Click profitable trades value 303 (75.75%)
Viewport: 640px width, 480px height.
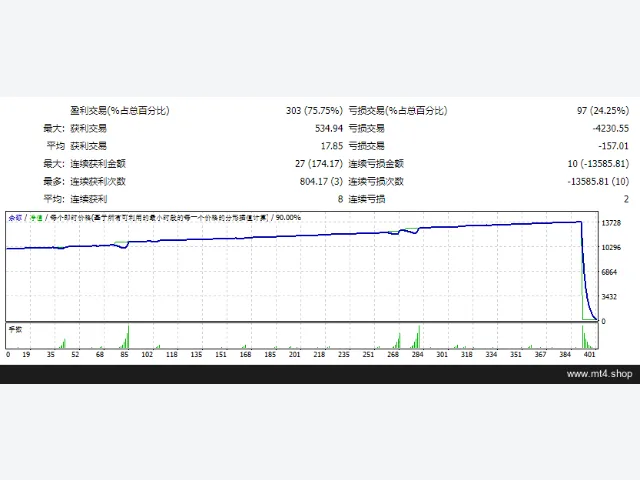click(x=314, y=111)
